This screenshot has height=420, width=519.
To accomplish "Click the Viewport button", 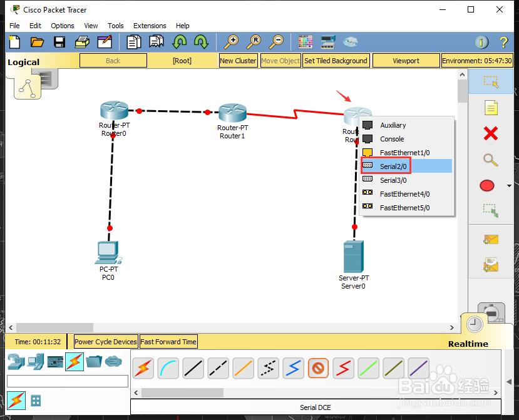I will pos(406,61).
